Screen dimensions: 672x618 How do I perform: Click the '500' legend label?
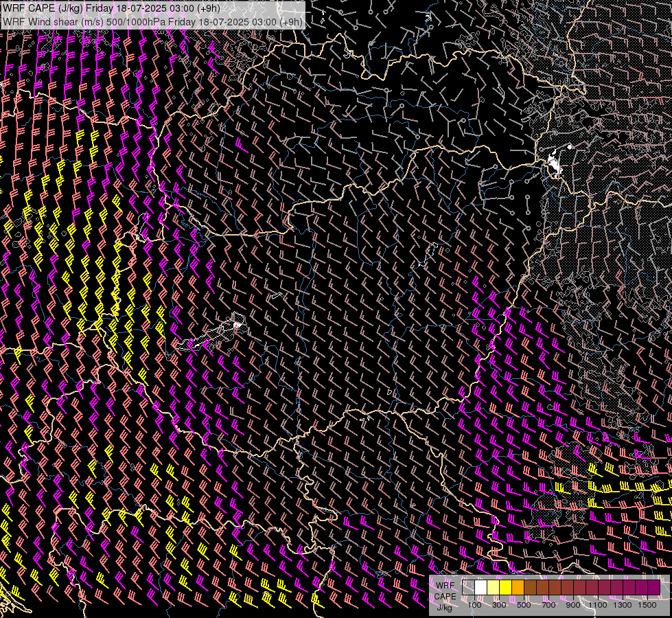524,605
